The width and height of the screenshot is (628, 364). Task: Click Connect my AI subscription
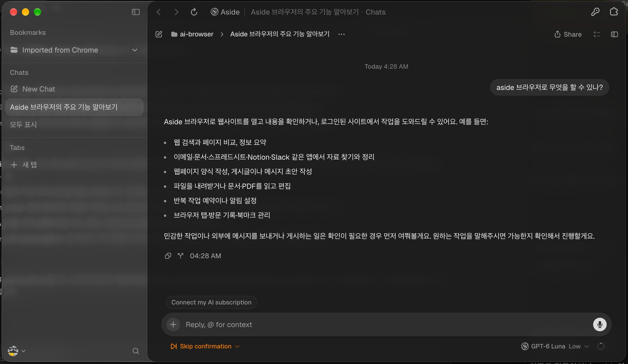[x=211, y=302]
